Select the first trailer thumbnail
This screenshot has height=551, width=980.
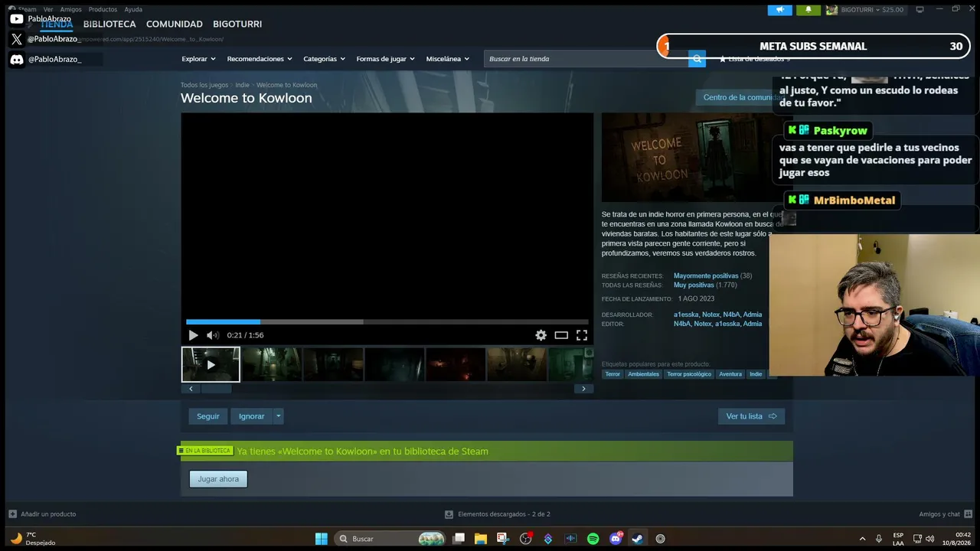click(x=211, y=364)
